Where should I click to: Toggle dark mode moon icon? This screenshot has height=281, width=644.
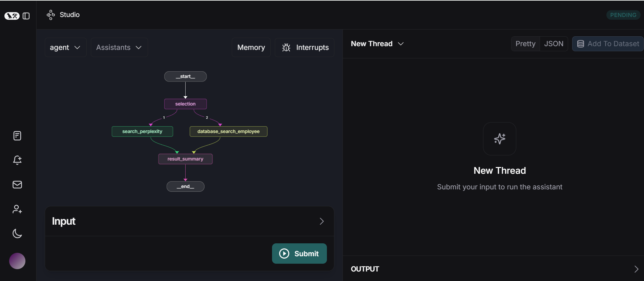pos(17,233)
